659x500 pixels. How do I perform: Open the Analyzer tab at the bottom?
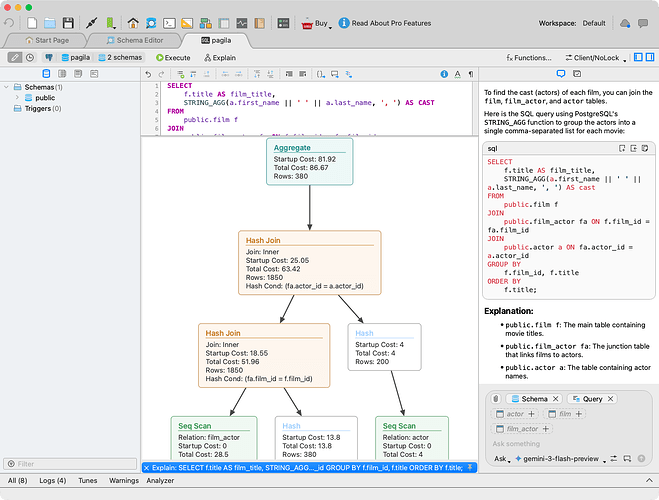(x=160, y=480)
